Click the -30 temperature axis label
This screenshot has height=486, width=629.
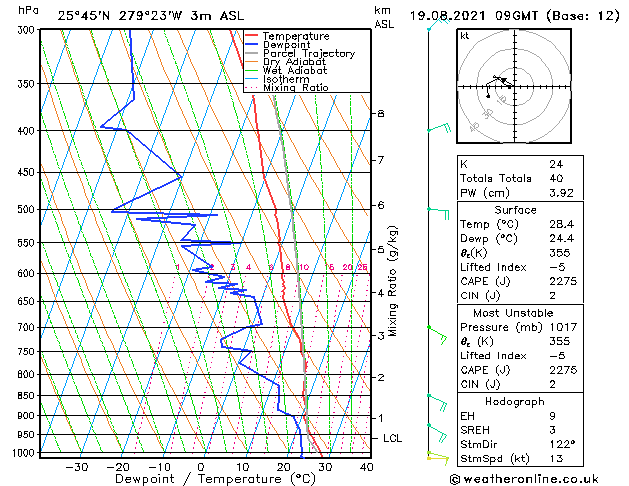click(77, 467)
